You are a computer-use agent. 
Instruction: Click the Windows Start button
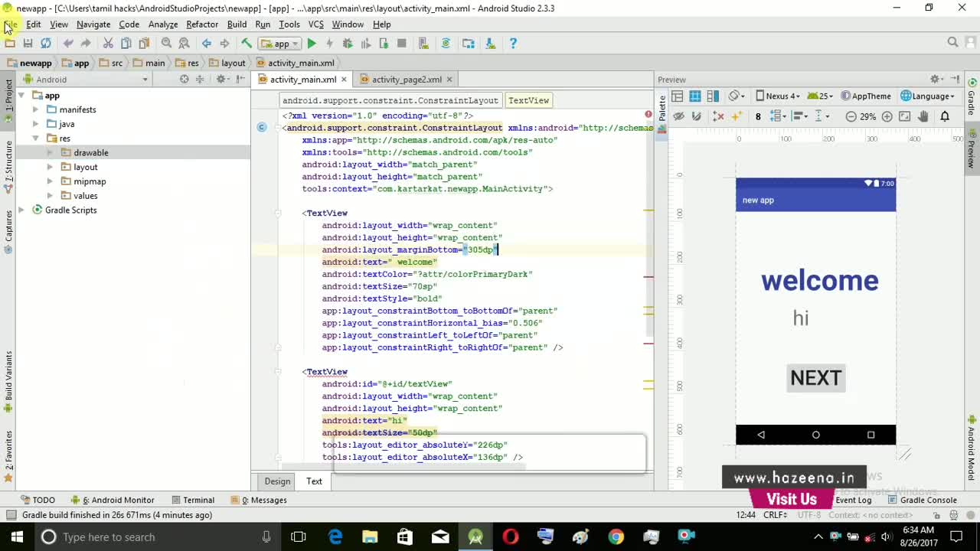[x=17, y=536]
